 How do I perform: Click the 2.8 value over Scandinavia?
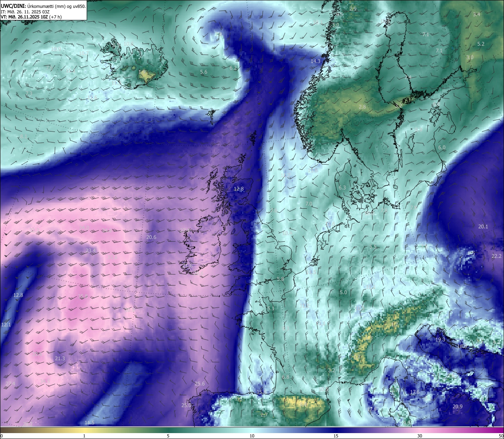tap(362, 107)
